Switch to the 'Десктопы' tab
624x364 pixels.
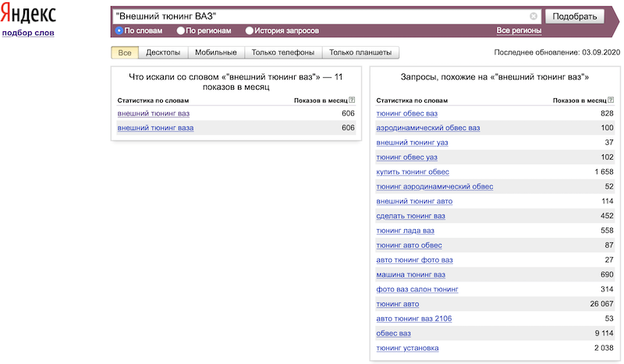tap(163, 52)
